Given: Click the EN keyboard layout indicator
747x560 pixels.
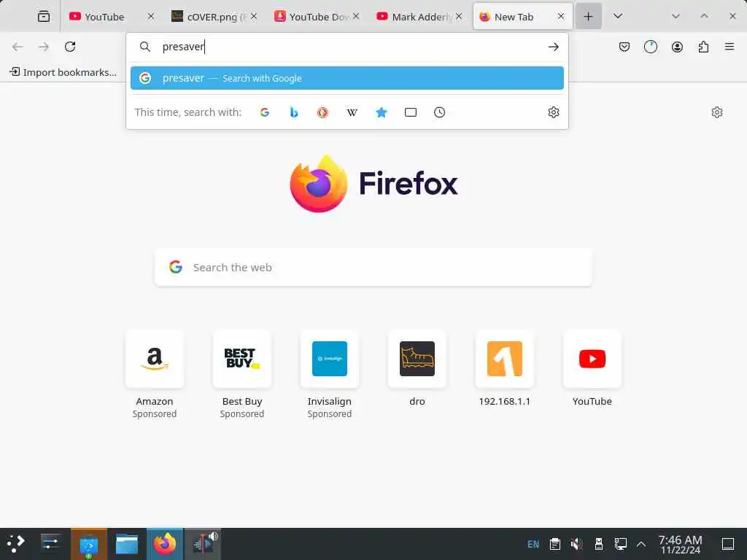Looking at the screenshot, I should click(x=533, y=544).
